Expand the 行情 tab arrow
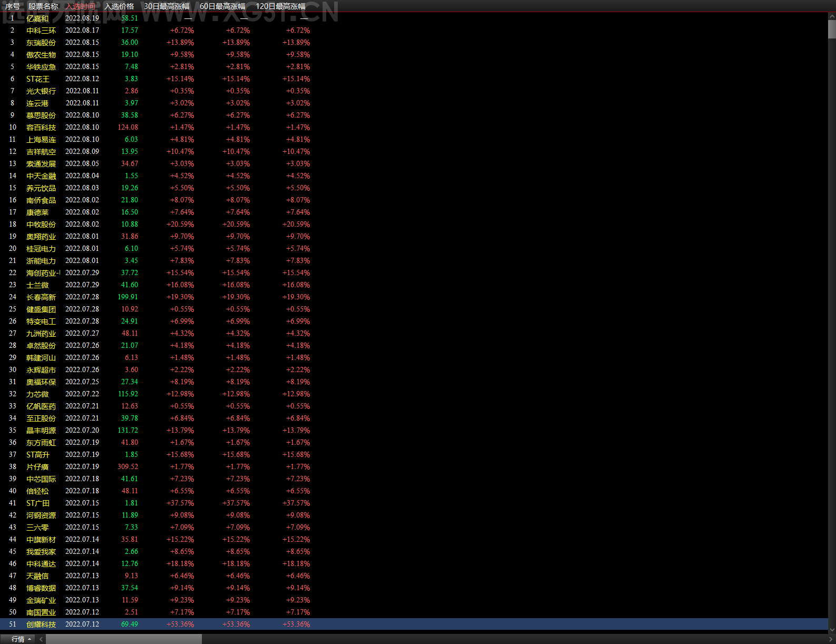The image size is (836, 644). [30, 639]
